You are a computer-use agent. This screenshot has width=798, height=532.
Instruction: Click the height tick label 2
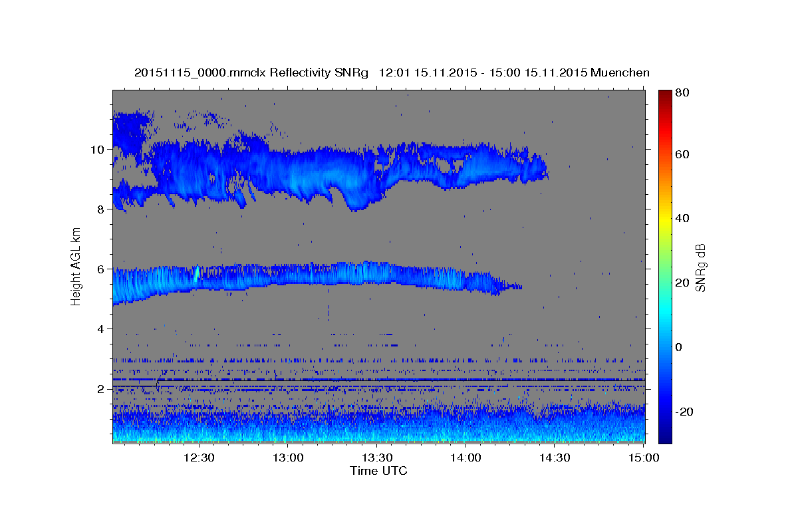pos(102,388)
